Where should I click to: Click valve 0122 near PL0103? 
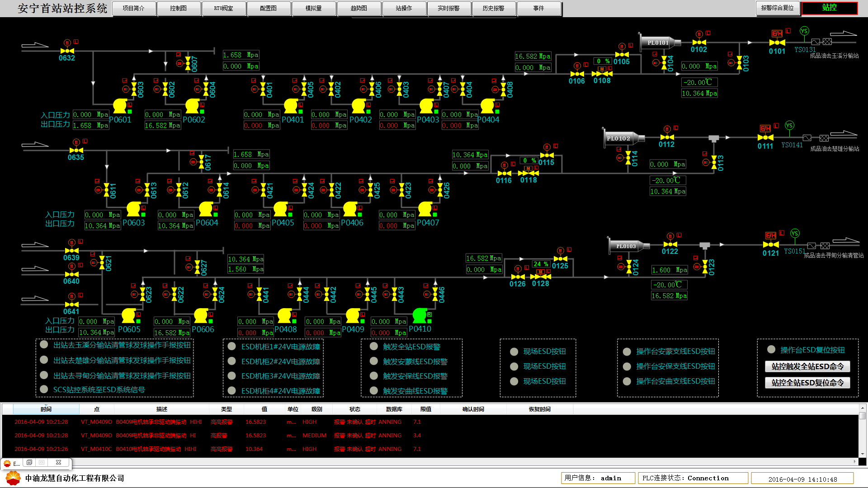coord(670,244)
